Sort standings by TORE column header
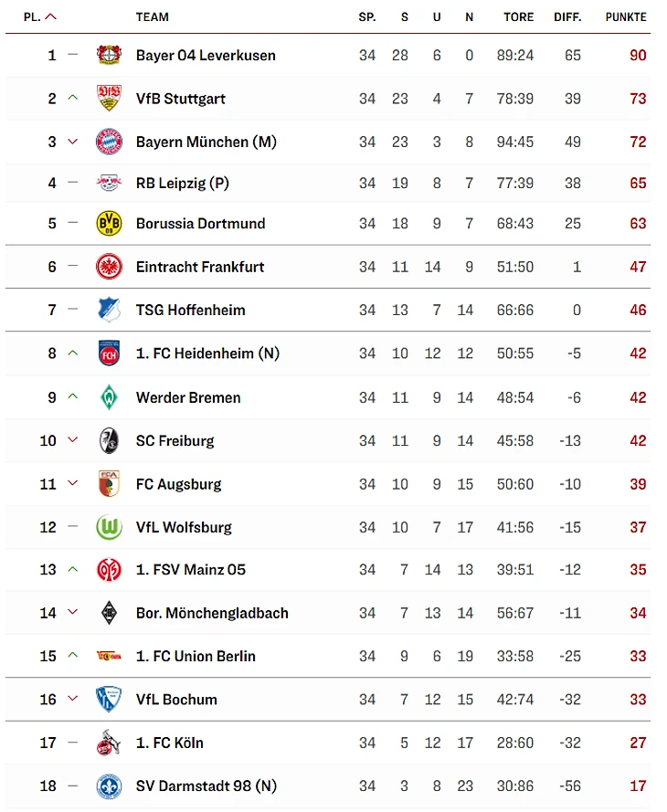The height and width of the screenshot is (812, 667). pos(519,16)
